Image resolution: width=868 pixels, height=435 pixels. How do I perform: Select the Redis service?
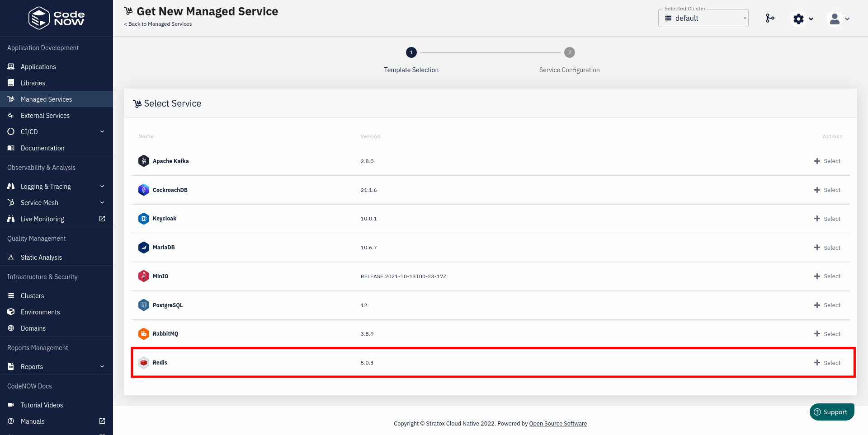827,363
